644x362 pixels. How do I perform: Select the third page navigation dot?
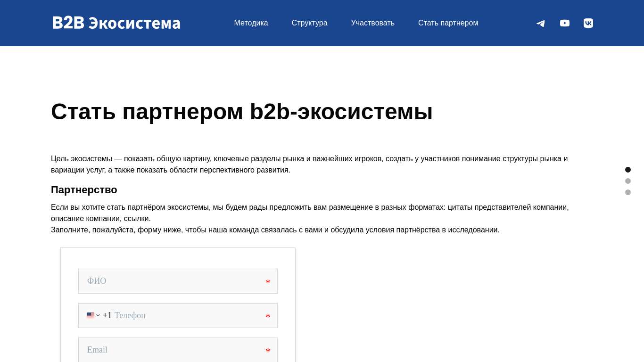tap(628, 192)
